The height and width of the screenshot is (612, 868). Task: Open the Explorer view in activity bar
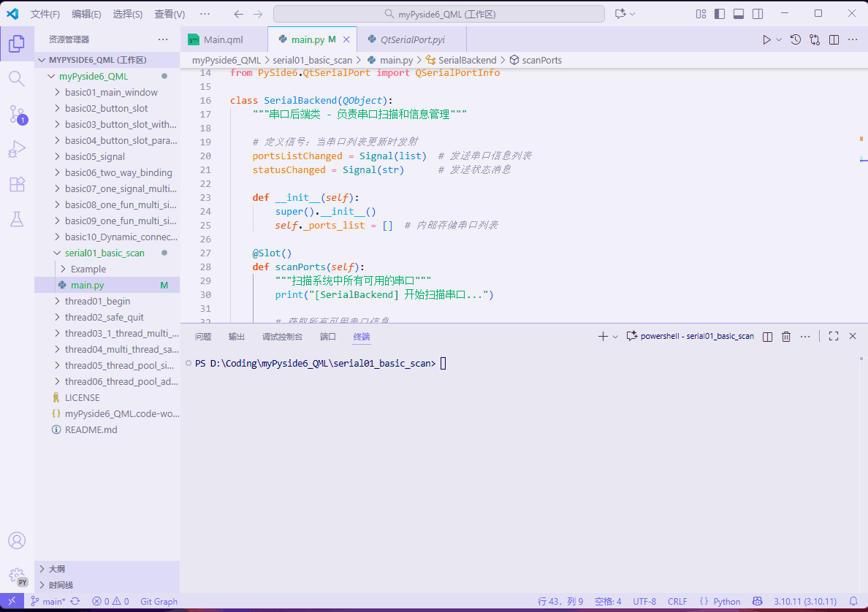click(17, 44)
